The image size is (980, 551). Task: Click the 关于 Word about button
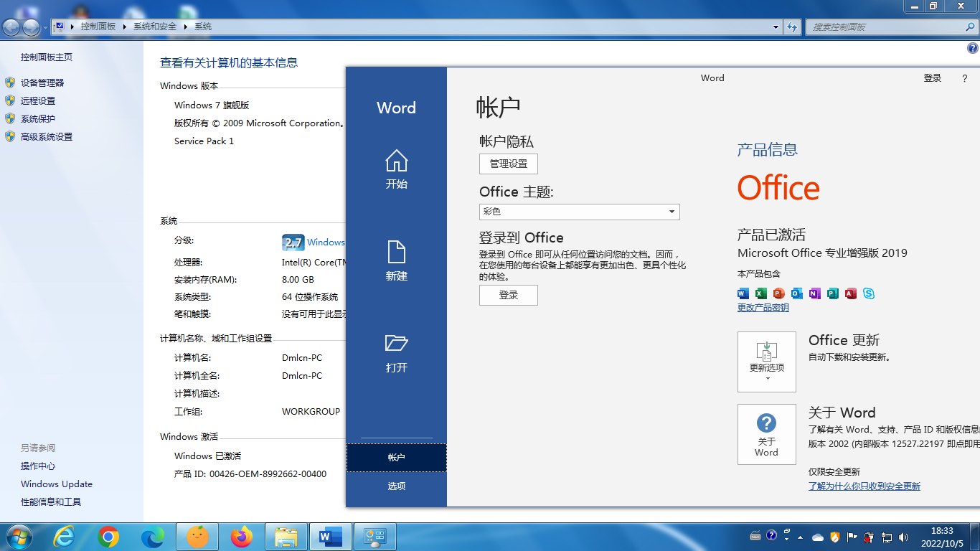[766, 434]
